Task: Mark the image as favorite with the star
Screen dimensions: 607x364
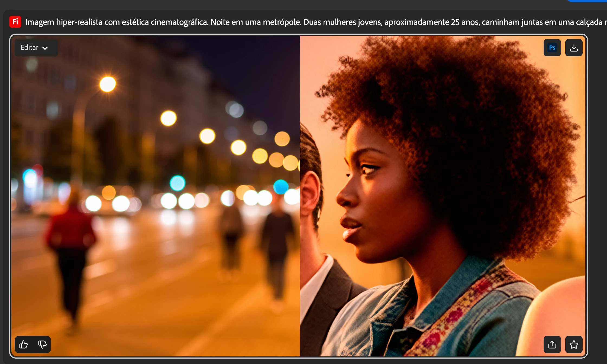Action: coord(574,344)
